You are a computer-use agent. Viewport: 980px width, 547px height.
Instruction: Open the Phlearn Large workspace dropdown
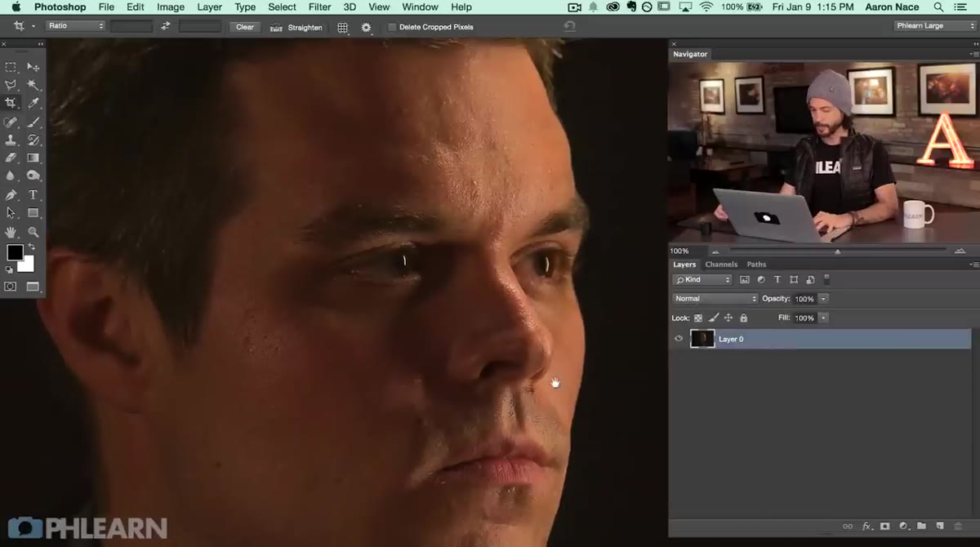tap(935, 26)
